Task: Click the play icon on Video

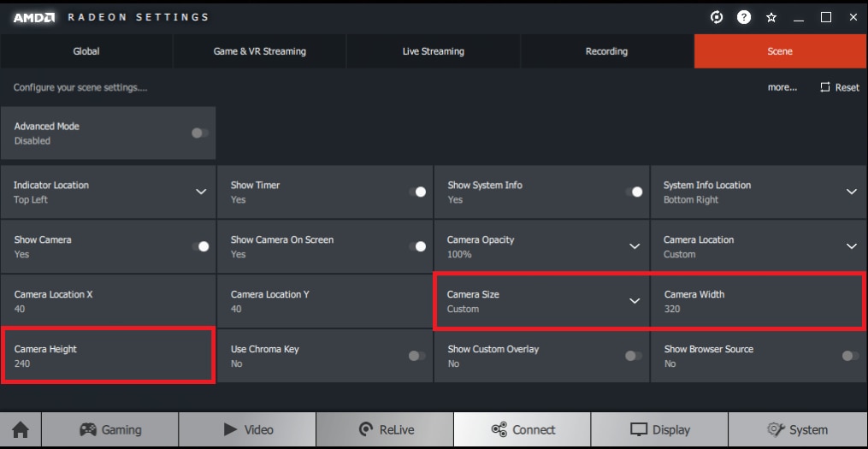Action: (x=230, y=429)
